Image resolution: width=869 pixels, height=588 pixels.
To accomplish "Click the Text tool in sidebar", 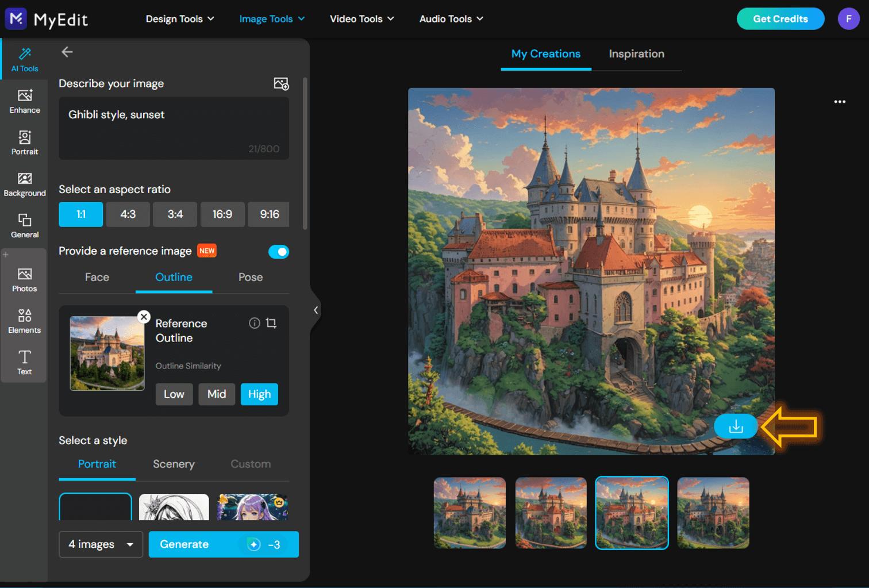I will tap(24, 363).
